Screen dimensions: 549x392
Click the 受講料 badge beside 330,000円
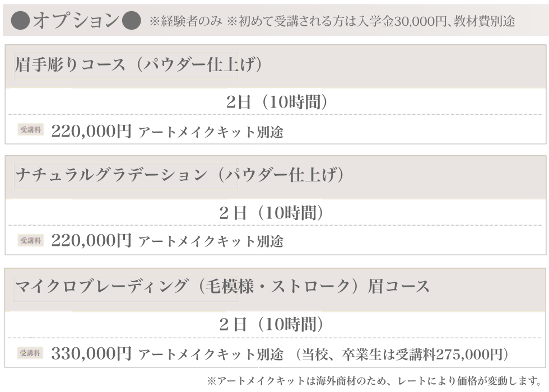(30, 353)
